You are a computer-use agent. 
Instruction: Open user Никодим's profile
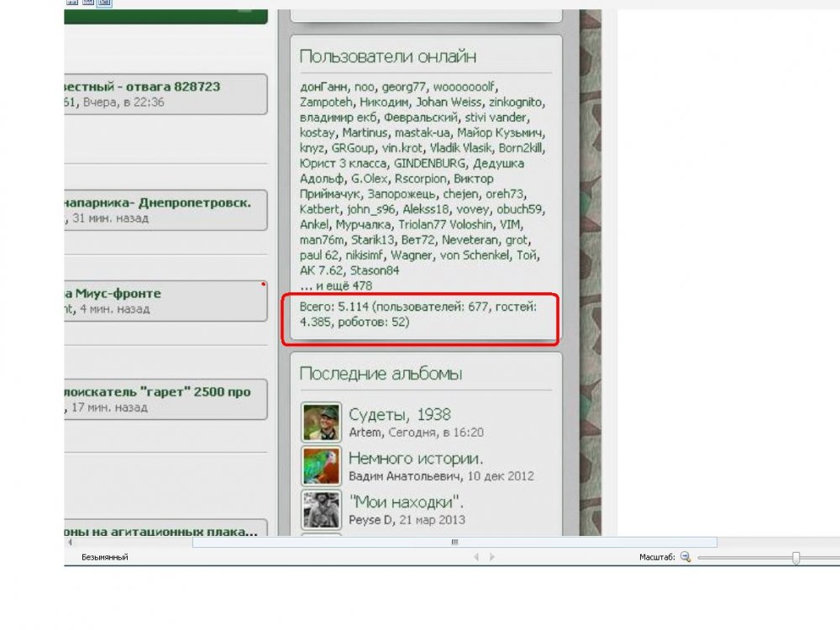(384, 102)
